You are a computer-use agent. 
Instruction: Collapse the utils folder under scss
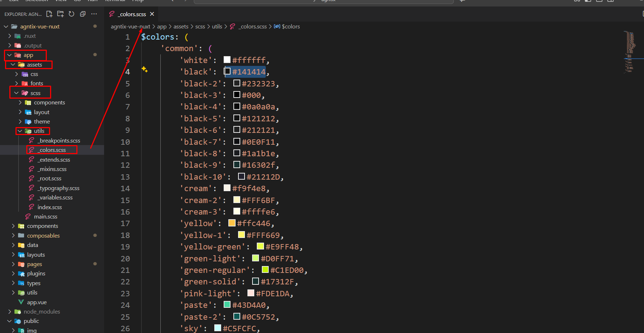(x=20, y=131)
